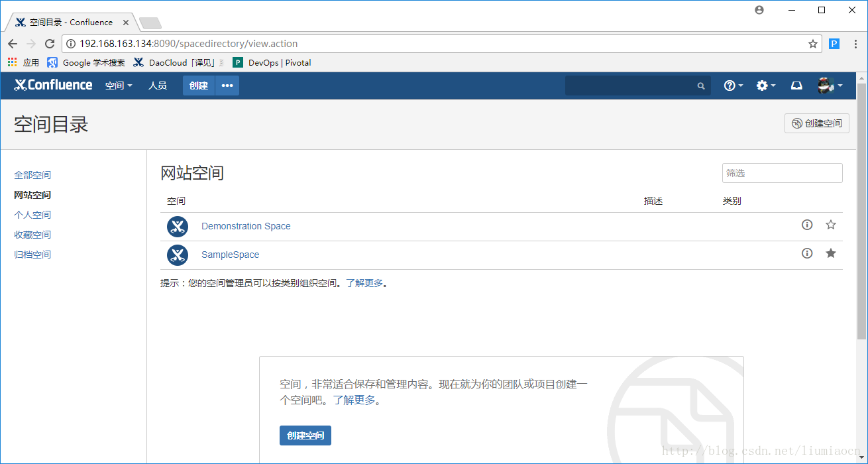Click the Confluence logo in header
This screenshot has height=464, width=868.
click(x=53, y=86)
